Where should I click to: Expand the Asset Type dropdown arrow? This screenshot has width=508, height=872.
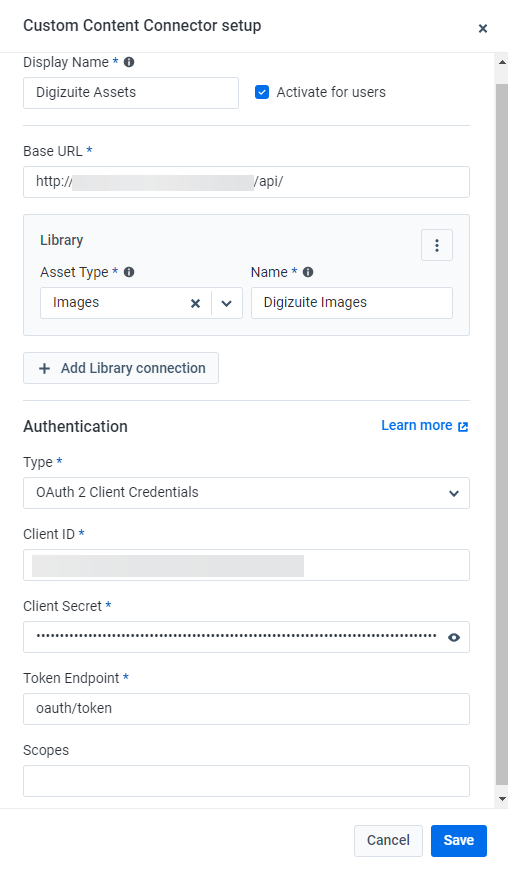point(226,303)
